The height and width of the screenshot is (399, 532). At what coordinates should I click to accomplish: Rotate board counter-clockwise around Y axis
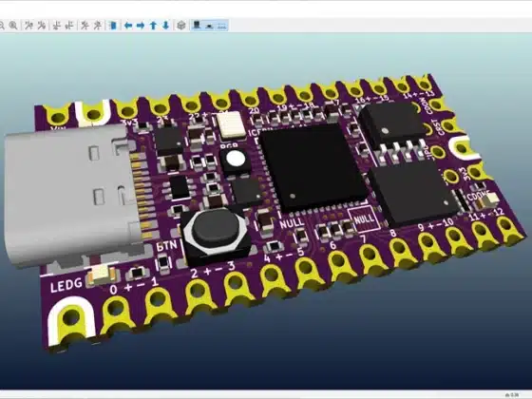69,26
